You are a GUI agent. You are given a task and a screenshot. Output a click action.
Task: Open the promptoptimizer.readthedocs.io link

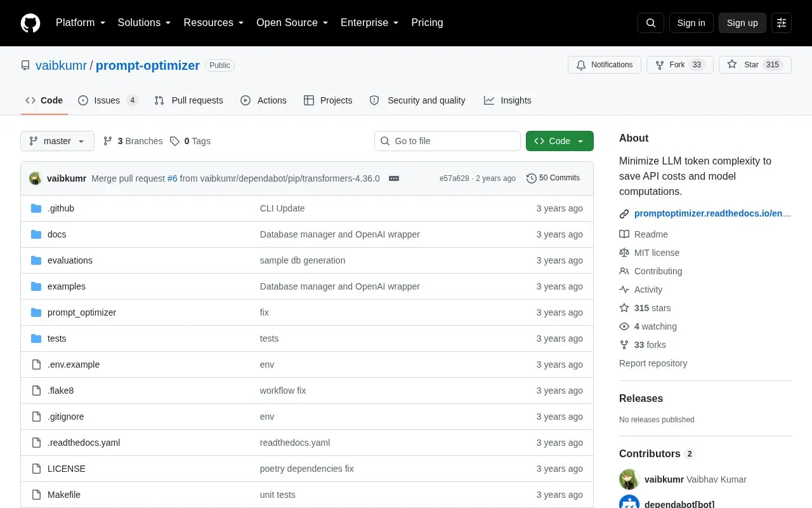[x=713, y=214]
